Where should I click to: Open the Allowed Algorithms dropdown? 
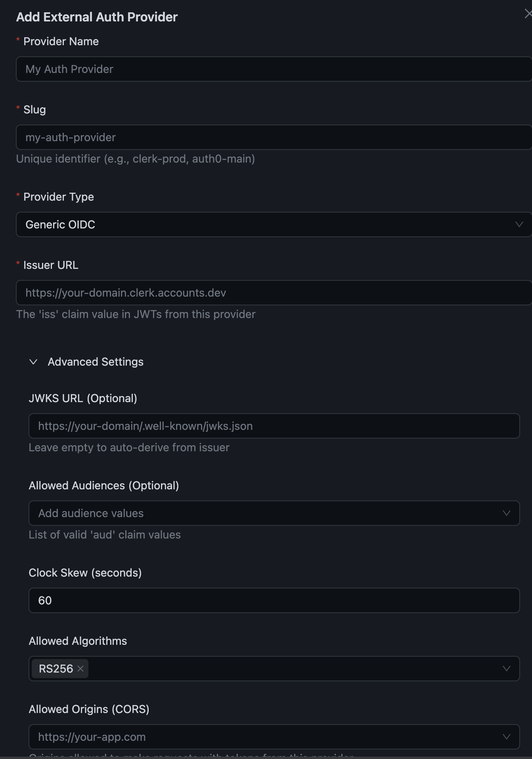274,669
